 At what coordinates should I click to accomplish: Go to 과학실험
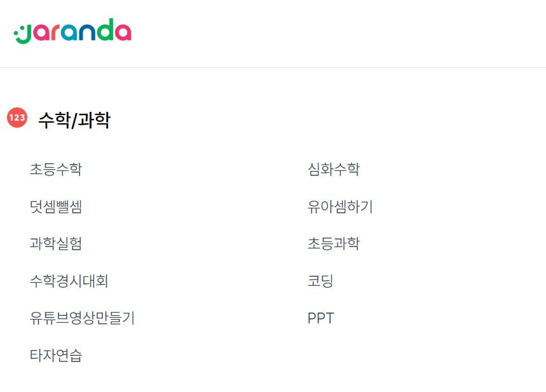pos(56,243)
